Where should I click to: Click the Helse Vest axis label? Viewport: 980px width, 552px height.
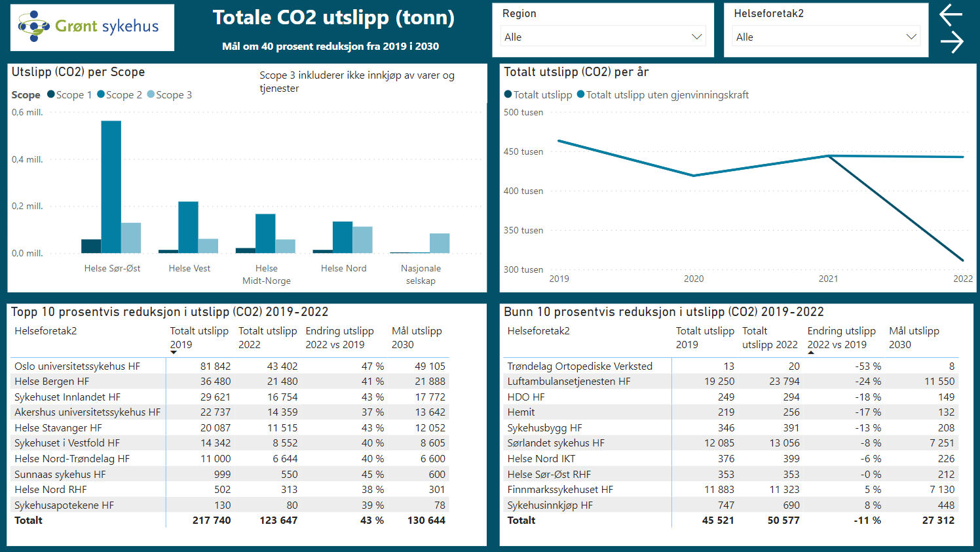(x=190, y=268)
